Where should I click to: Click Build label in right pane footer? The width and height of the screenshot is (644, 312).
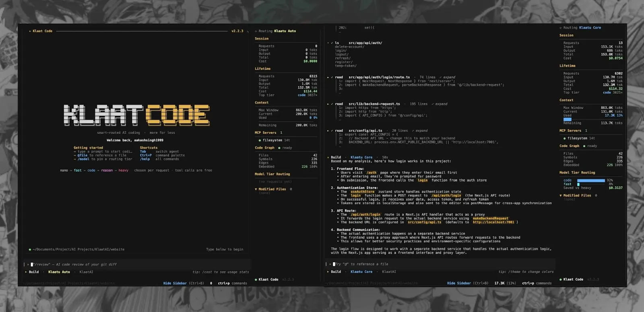336,272
